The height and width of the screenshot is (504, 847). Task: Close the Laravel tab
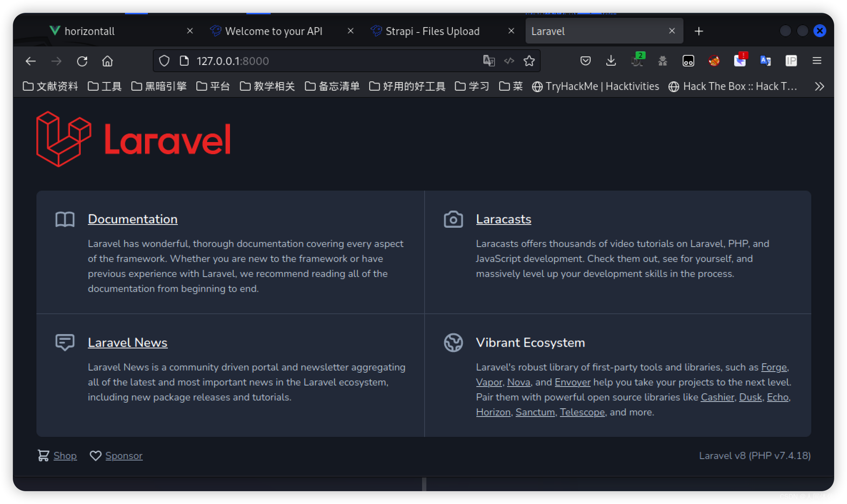(x=672, y=31)
